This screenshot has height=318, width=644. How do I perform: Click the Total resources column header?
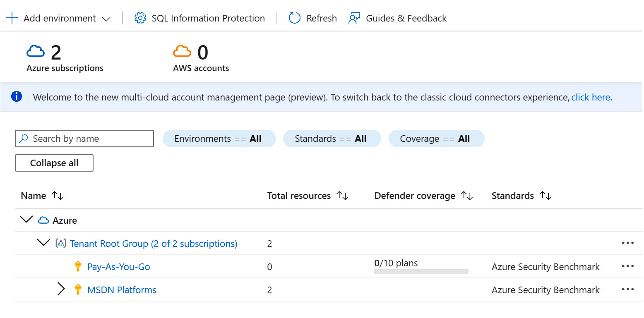(x=299, y=196)
